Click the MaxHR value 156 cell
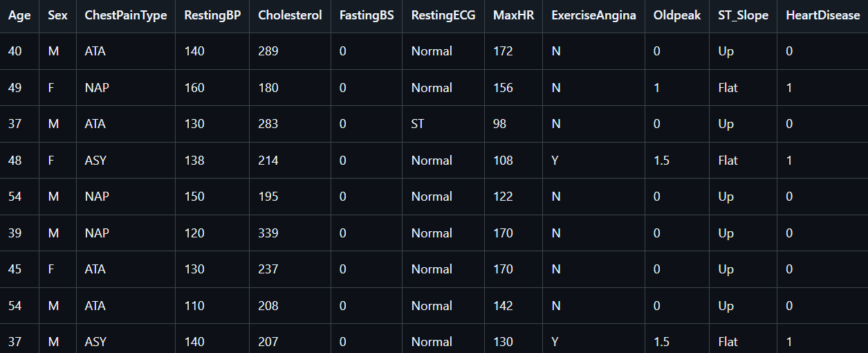 click(503, 88)
